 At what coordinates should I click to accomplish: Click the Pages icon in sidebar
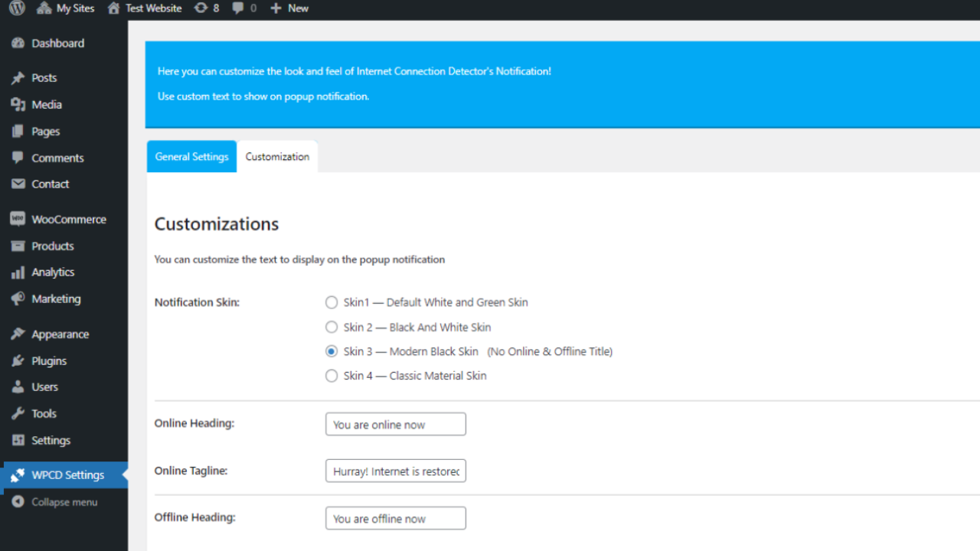[18, 132]
